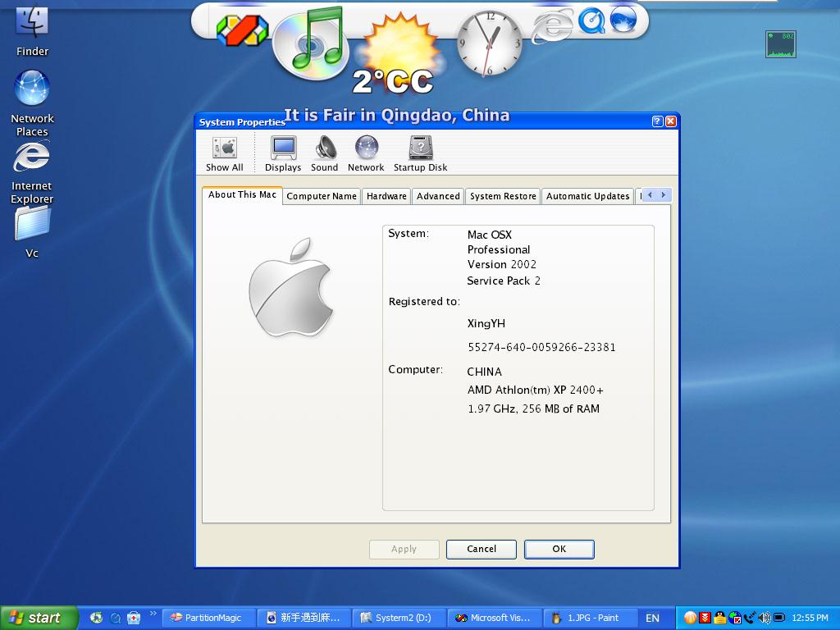Click the registered name XingYH

point(486,323)
